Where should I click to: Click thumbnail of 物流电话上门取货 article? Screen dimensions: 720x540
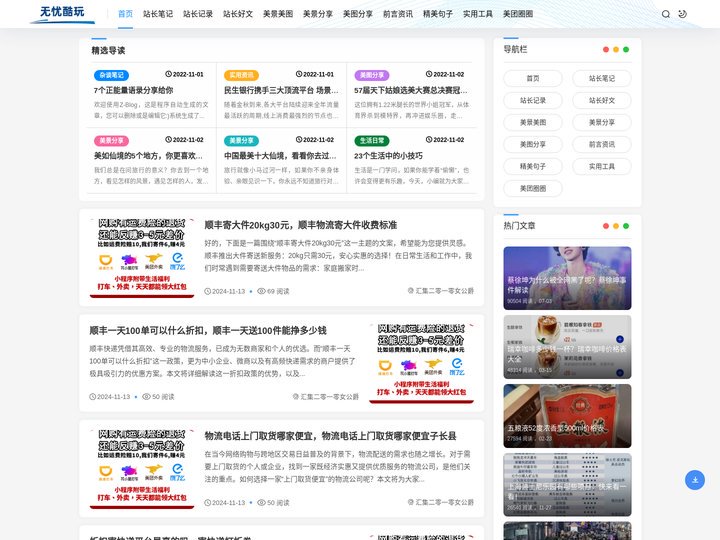click(142, 469)
